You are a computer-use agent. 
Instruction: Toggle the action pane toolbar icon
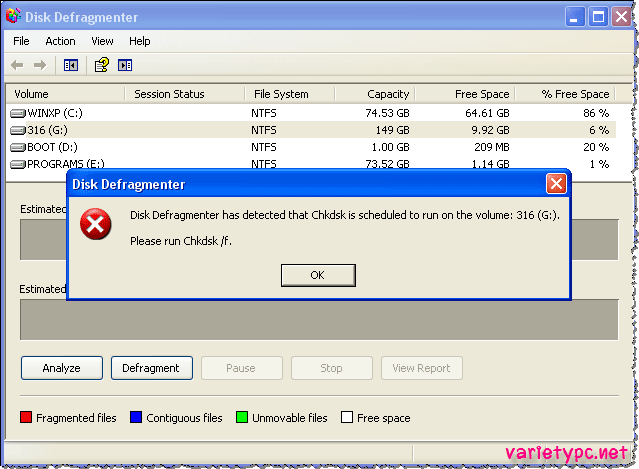click(125, 65)
